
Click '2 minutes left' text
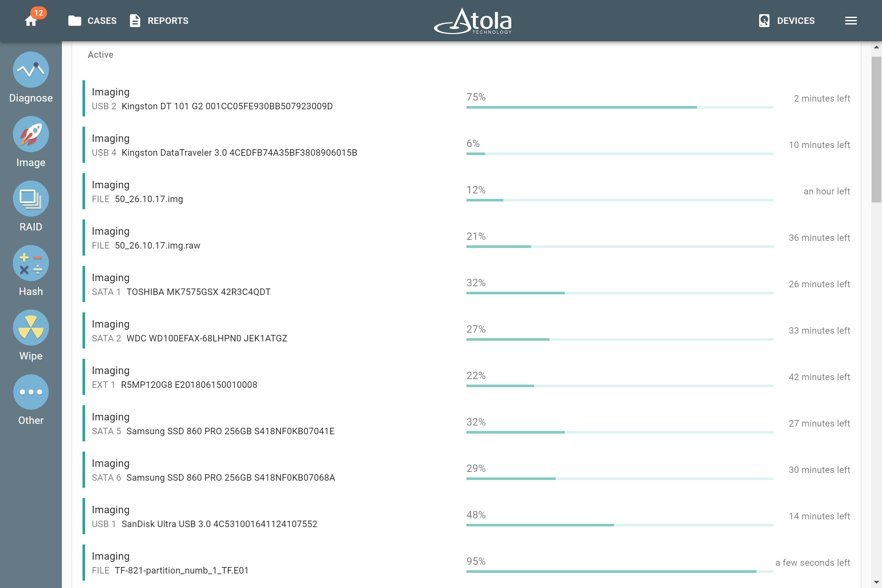click(822, 98)
